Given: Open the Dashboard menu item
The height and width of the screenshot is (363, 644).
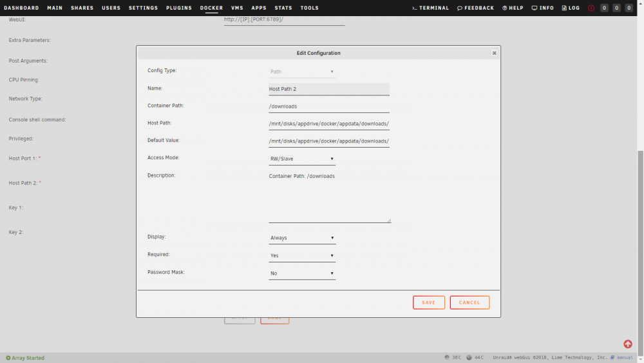Looking at the screenshot, I should tap(21, 8).
